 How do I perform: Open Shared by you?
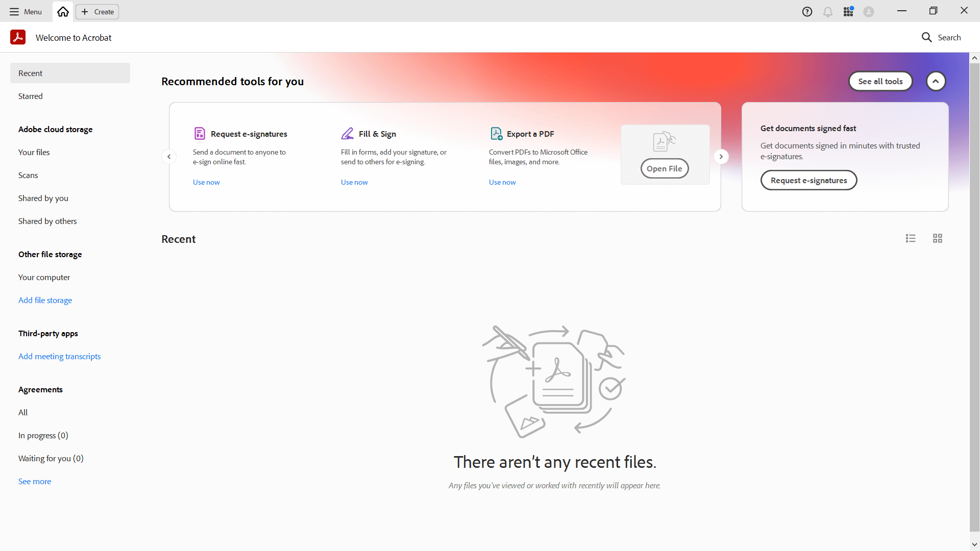(70, 198)
